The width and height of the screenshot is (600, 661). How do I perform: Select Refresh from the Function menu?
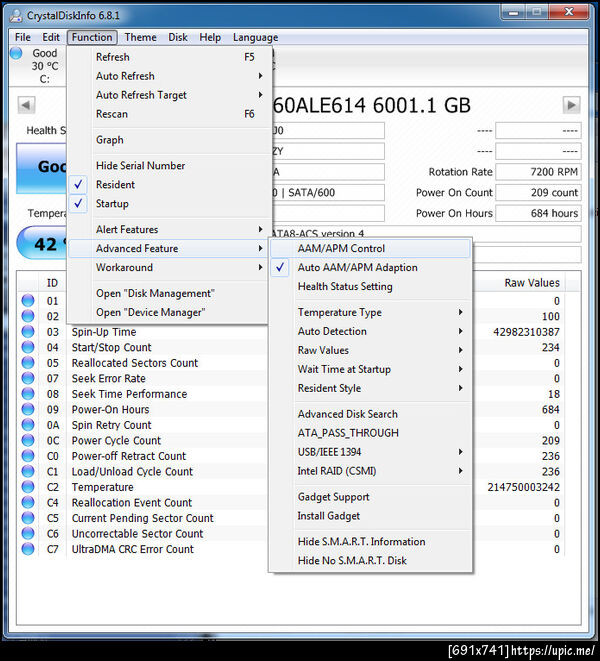pos(169,57)
